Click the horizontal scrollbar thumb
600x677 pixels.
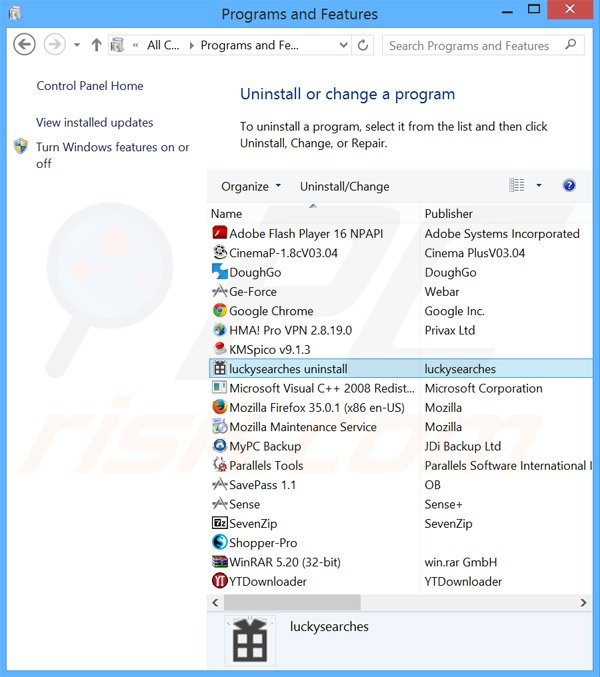click(292, 602)
